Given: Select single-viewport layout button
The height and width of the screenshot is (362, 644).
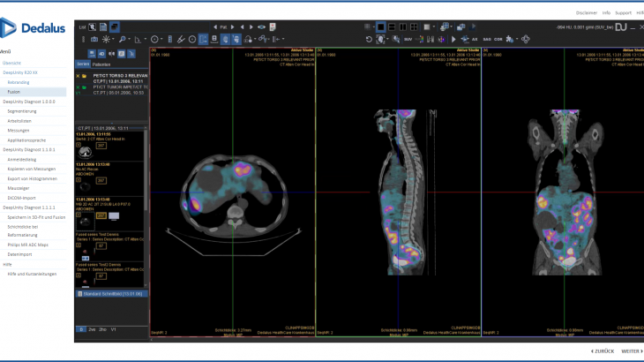Looking at the screenshot, I should tap(380, 27).
